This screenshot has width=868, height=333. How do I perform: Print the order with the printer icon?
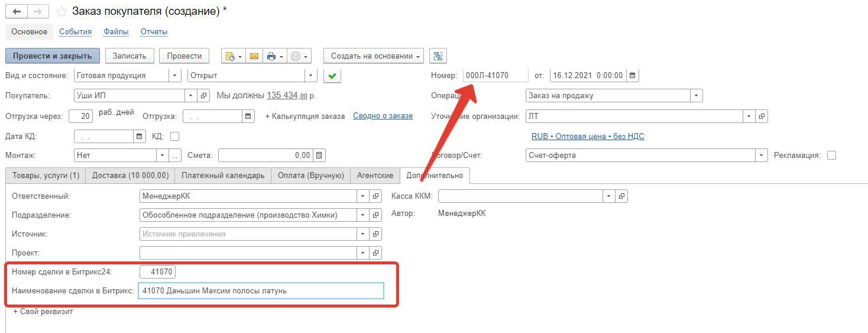(x=275, y=56)
